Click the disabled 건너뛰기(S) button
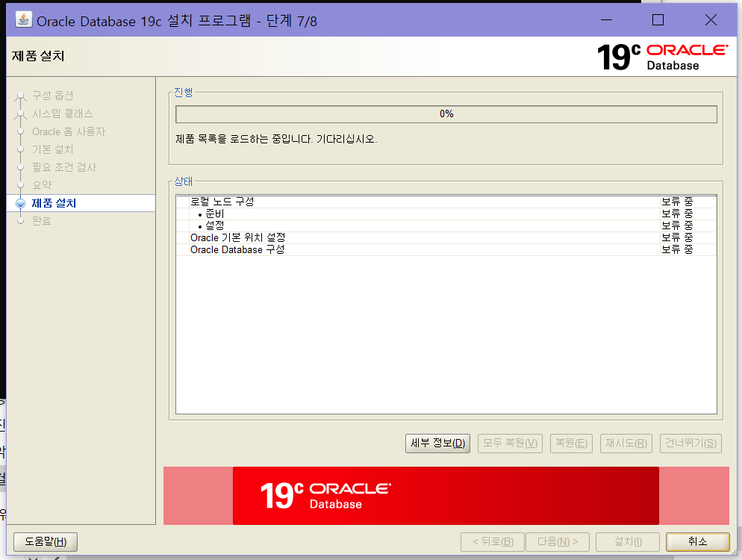 click(691, 444)
